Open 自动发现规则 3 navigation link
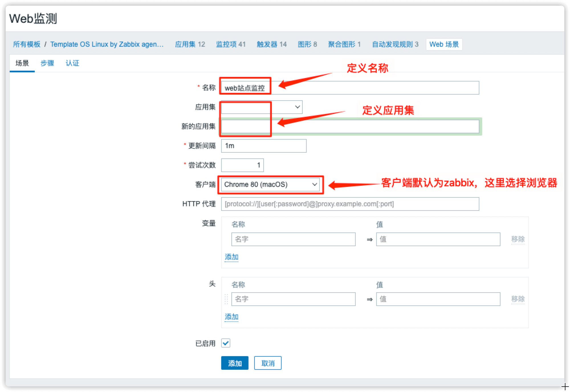Viewport: 570px width, 392px height. 395,44
